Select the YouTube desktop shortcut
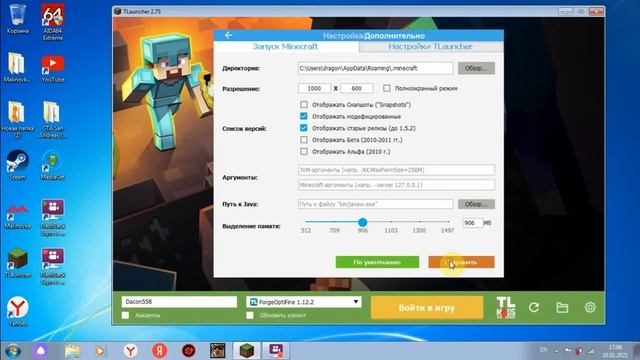 [x=53, y=69]
